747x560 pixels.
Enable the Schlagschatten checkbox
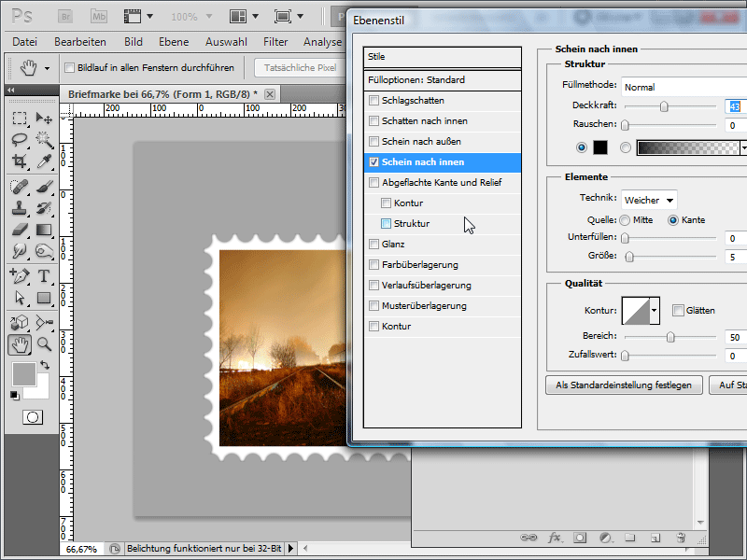[x=374, y=101]
